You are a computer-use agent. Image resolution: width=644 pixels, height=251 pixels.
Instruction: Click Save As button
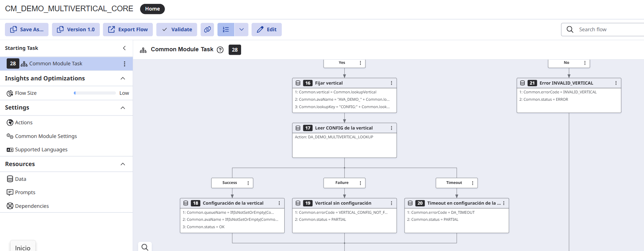point(27,29)
